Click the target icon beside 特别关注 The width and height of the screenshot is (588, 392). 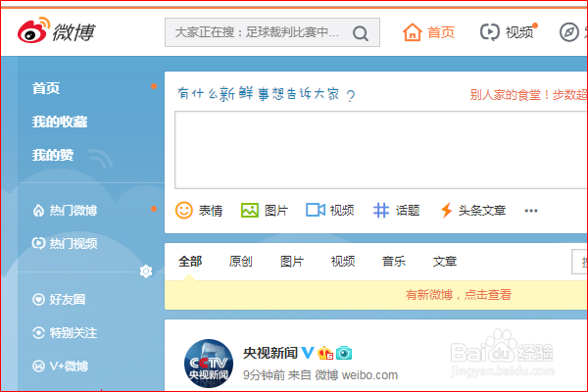38,333
